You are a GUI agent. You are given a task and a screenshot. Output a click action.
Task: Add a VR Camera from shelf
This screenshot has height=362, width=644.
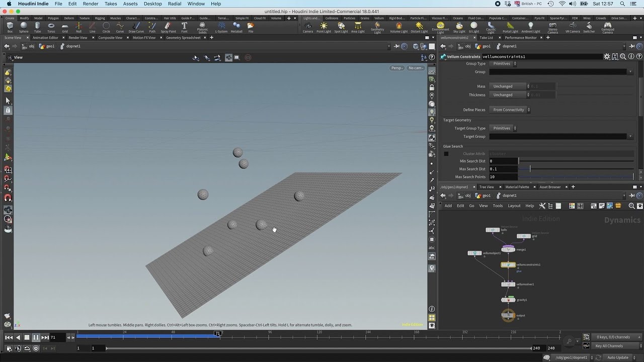pyautogui.click(x=573, y=27)
